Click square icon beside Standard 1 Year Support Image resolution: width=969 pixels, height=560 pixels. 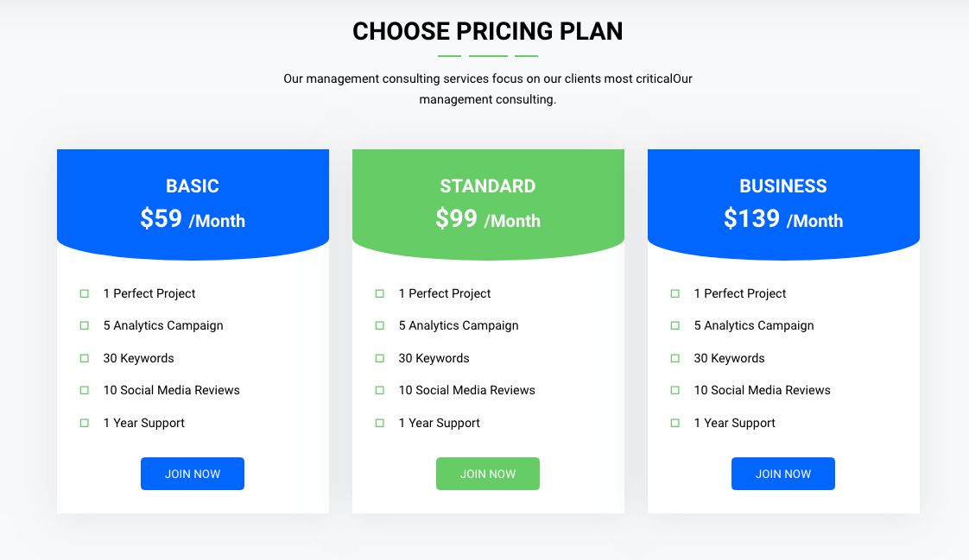tap(379, 423)
